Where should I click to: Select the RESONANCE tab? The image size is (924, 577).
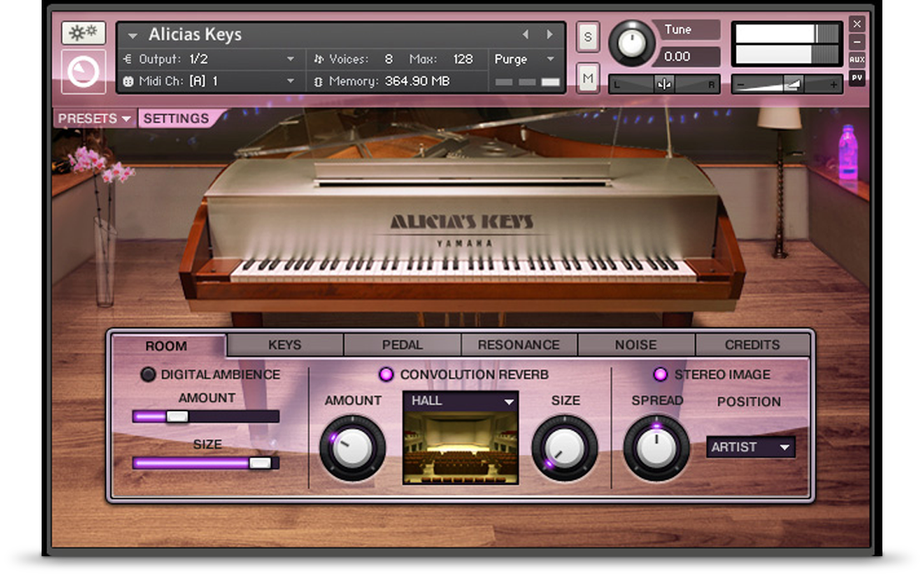pos(519,345)
